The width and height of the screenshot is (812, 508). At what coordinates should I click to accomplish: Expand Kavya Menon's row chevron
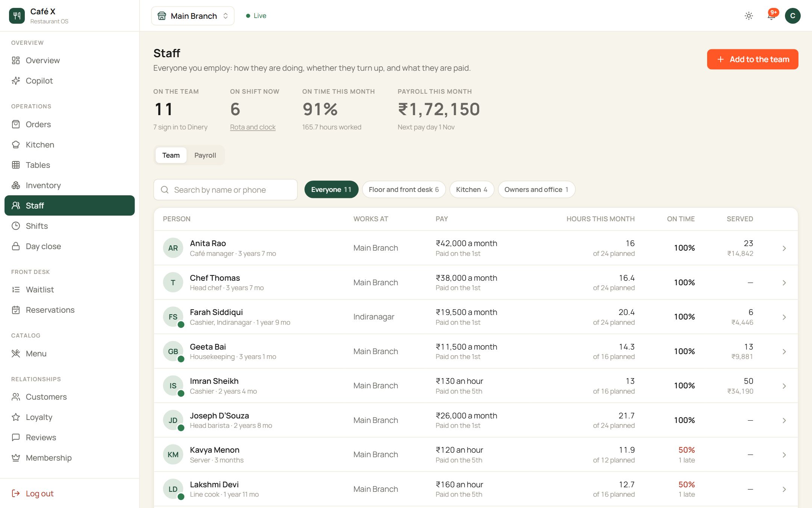point(784,455)
